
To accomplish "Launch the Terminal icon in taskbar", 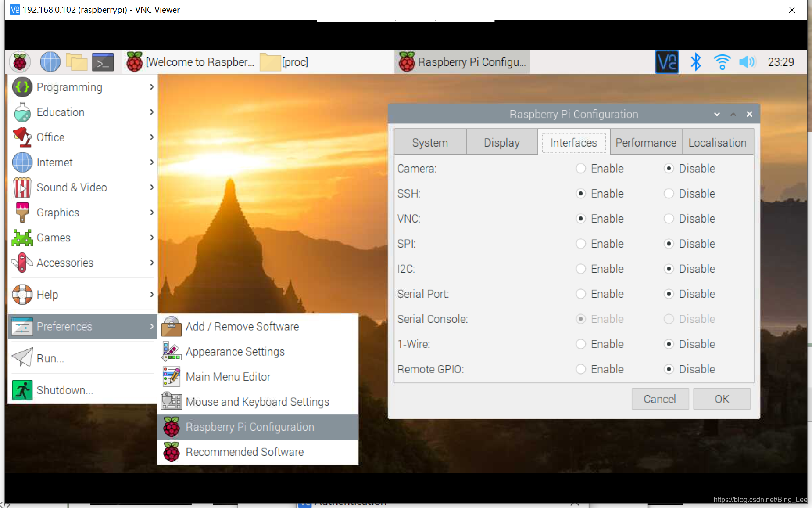I will 103,62.
